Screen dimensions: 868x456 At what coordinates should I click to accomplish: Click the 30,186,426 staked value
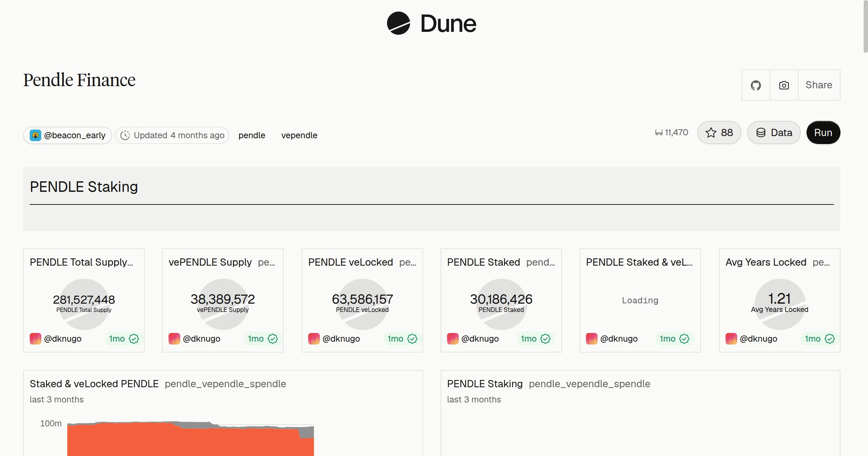[x=501, y=299]
